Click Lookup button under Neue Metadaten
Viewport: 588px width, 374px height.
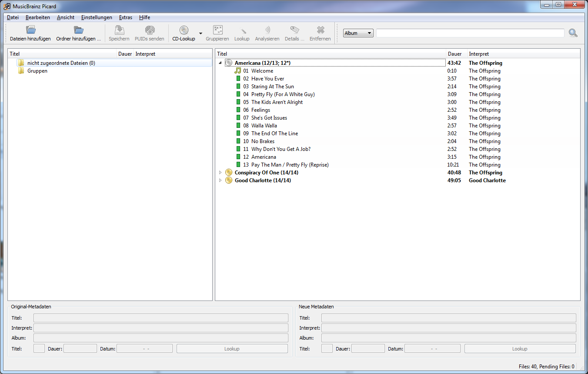tap(519, 349)
